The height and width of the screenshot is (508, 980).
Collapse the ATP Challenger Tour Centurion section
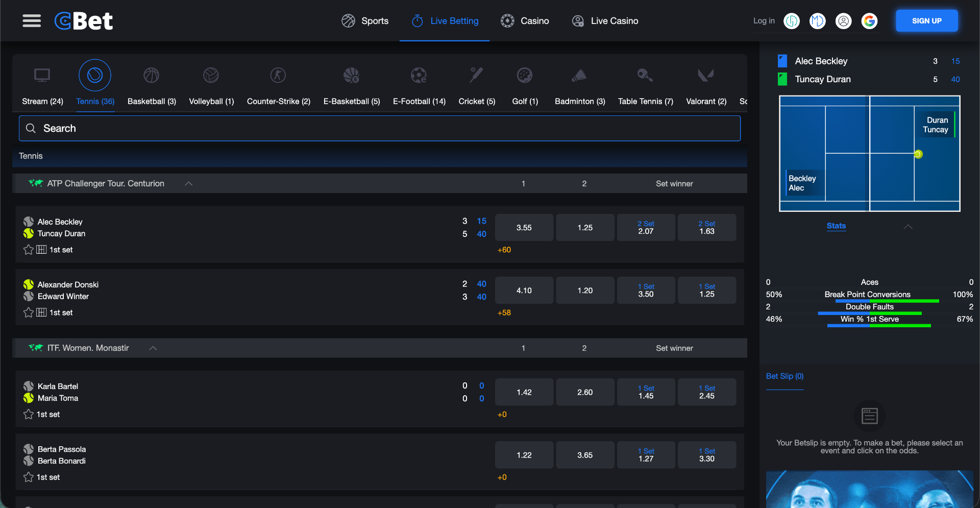[188, 183]
